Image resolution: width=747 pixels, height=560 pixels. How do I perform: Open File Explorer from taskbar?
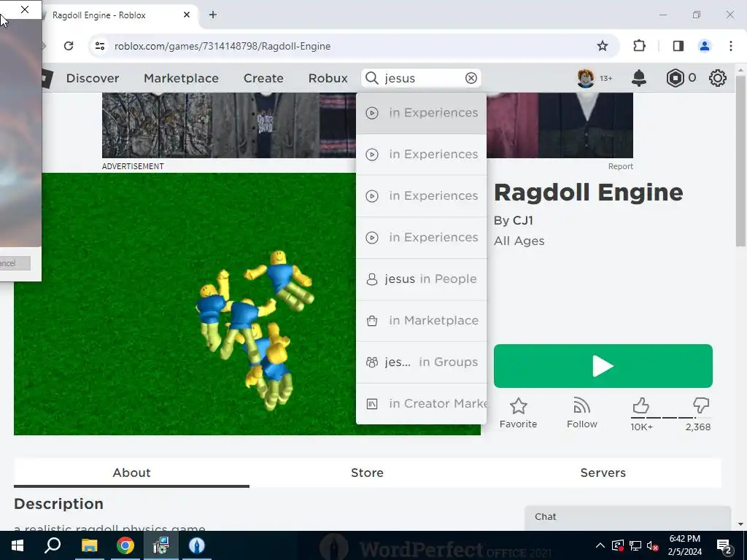[89, 545]
